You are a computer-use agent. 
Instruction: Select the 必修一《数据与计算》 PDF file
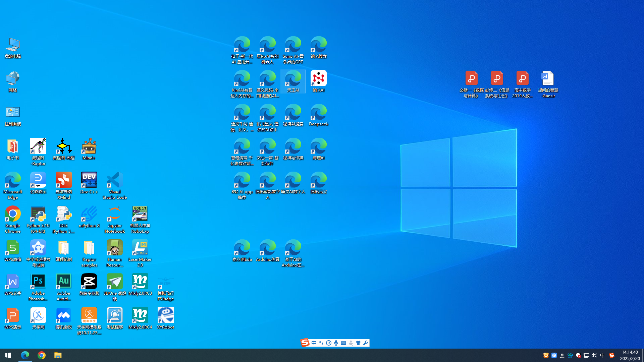(471, 84)
